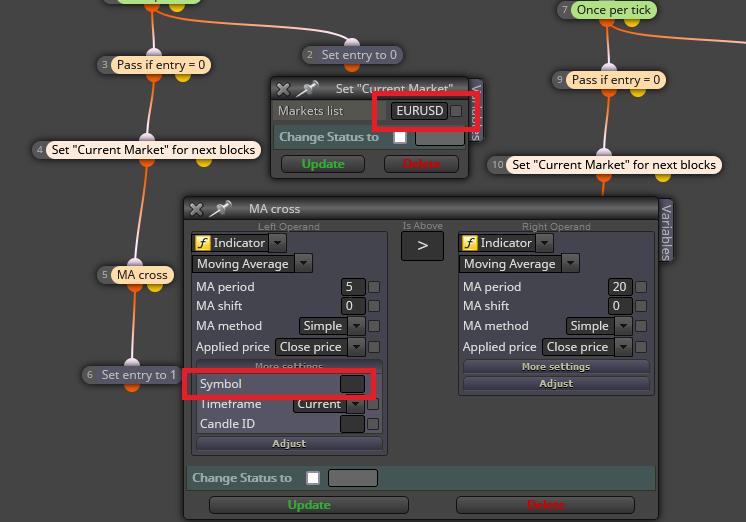The image size is (746, 522).
Task: Click Right Operand Adjust button
Action: click(556, 384)
